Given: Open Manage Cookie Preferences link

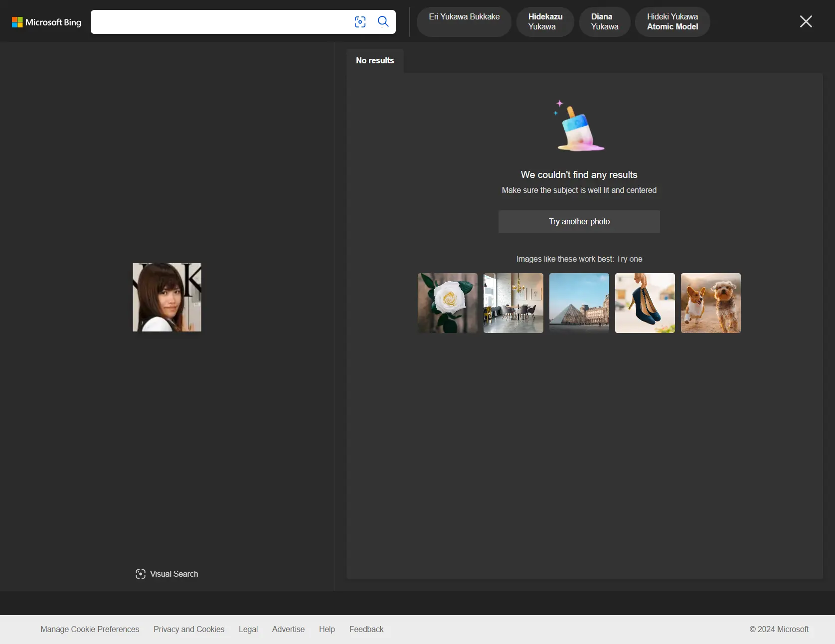Looking at the screenshot, I should click(x=90, y=629).
